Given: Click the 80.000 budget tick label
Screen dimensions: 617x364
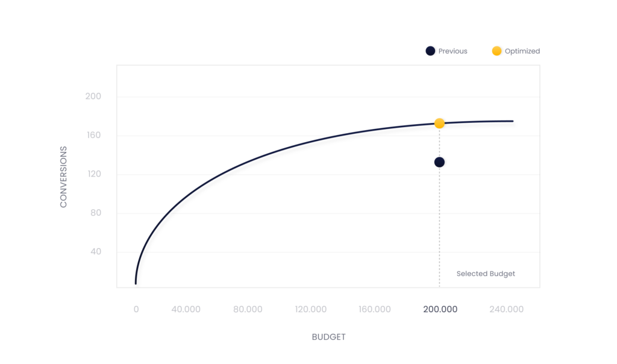Looking at the screenshot, I should click(248, 309).
